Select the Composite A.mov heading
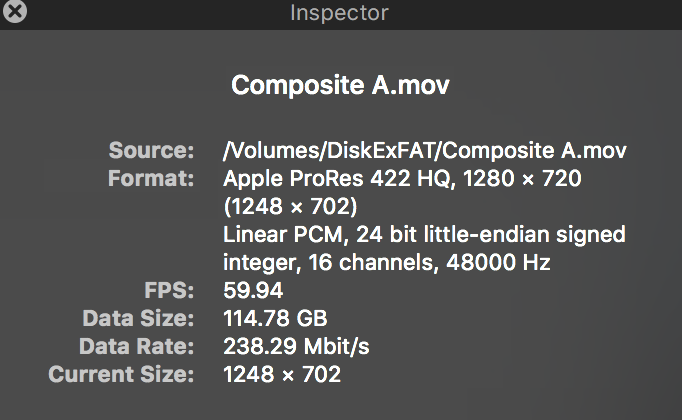Image resolution: width=682 pixels, height=420 pixels. click(x=340, y=85)
